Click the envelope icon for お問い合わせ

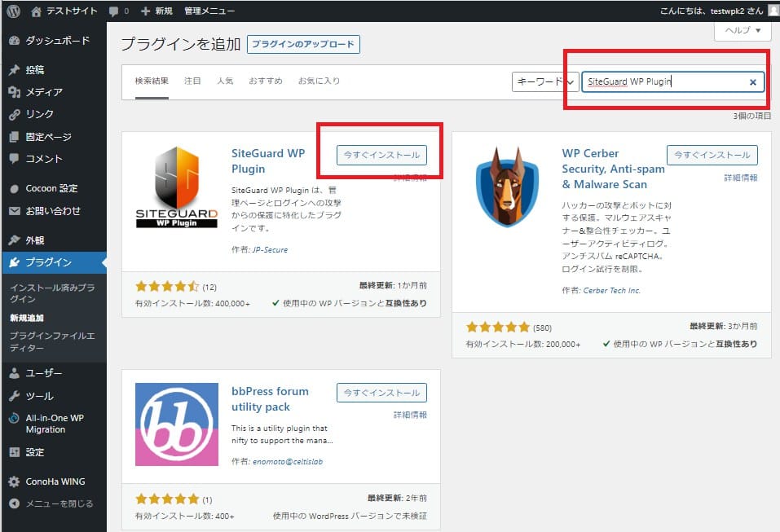tap(15, 211)
